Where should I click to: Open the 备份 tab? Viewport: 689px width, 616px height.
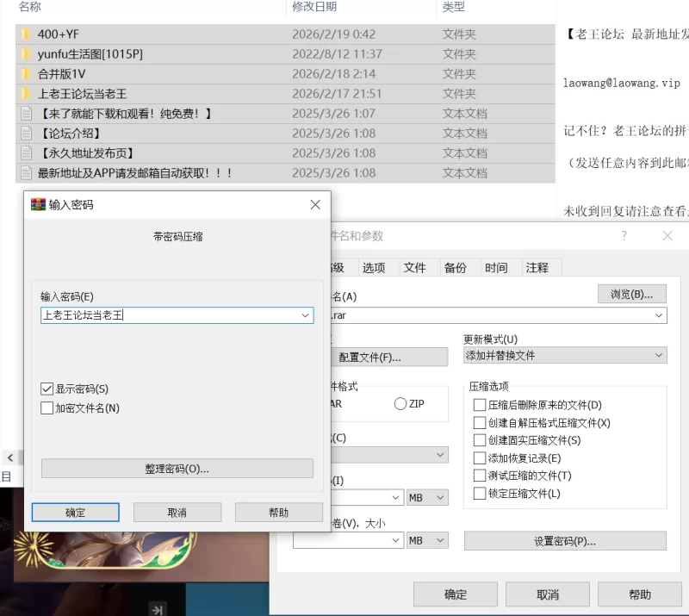(x=456, y=267)
